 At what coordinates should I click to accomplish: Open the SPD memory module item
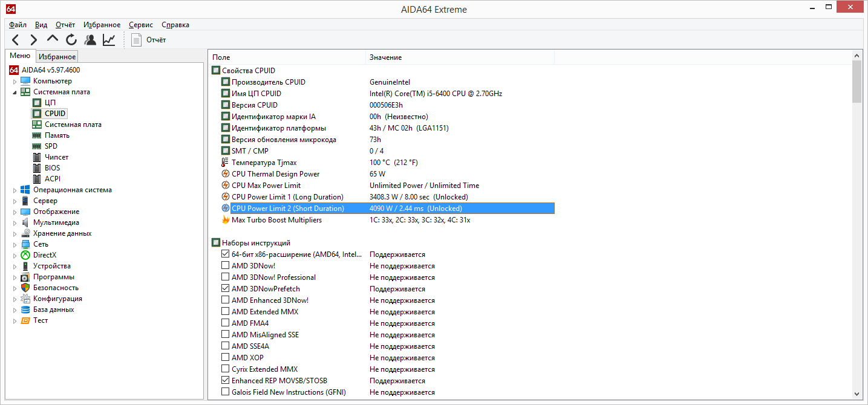tap(51, 146)
